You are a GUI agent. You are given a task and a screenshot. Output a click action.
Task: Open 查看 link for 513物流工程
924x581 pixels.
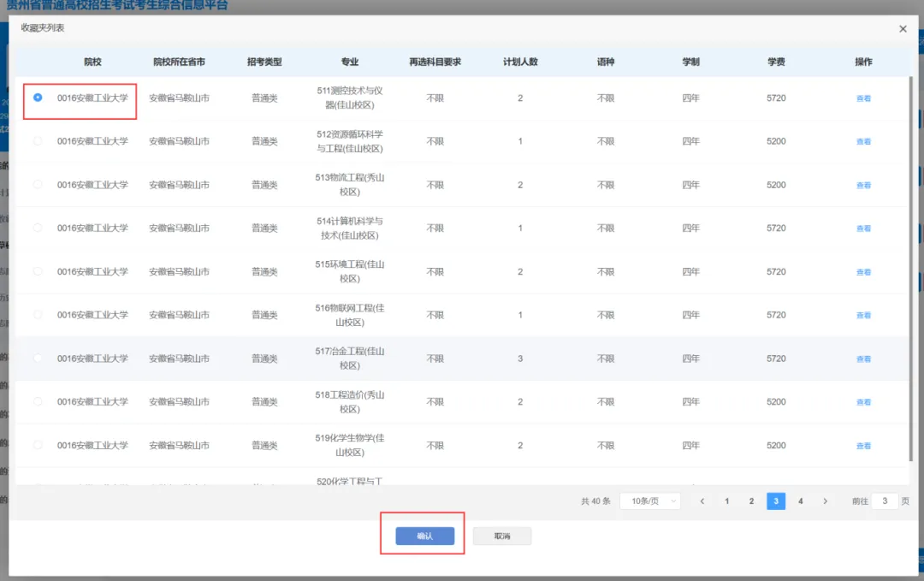[x=863, y=185]
